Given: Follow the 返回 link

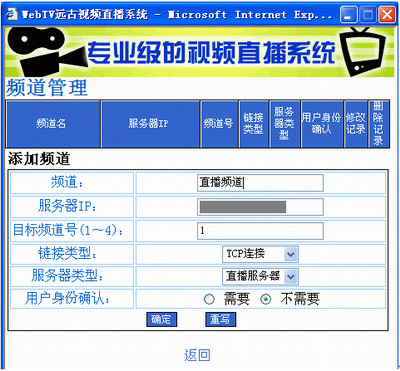Looking at the screenshot, I should [197, 355].
